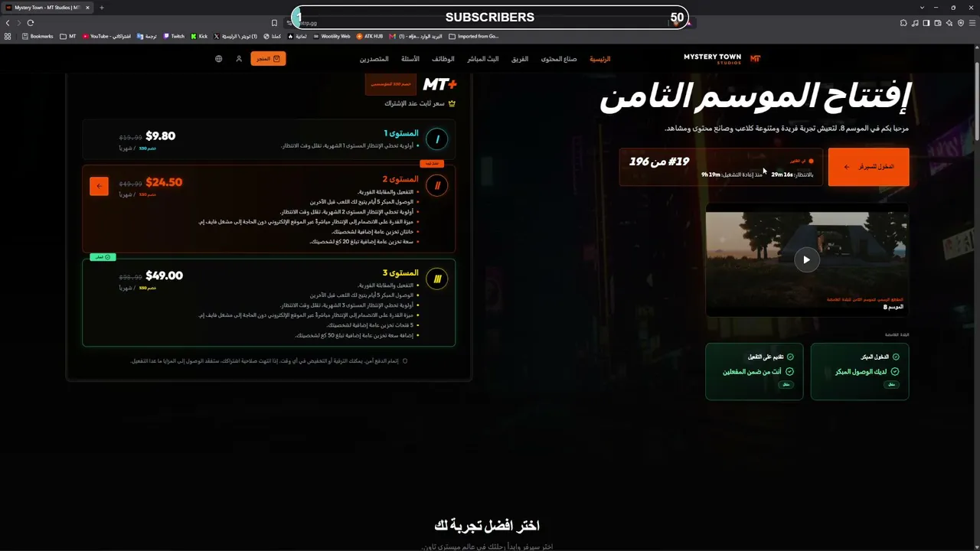The image size is (980, 551).
Task: Open the Imported from Go... bookmarks folder
Action: coord(474,36)
